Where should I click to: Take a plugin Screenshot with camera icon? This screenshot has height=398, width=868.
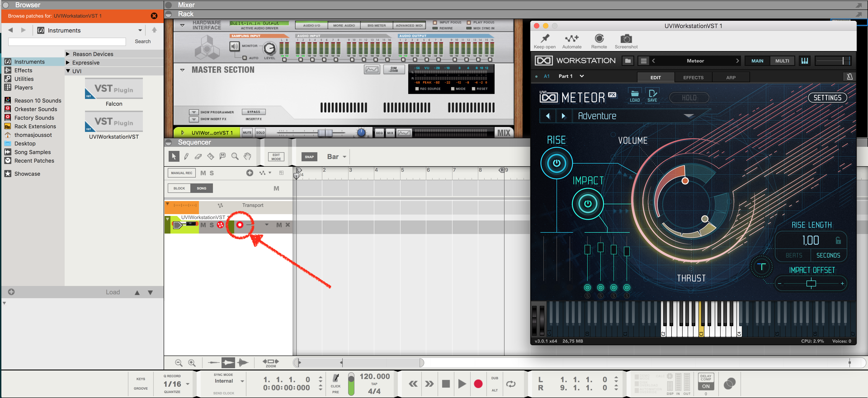626,38
